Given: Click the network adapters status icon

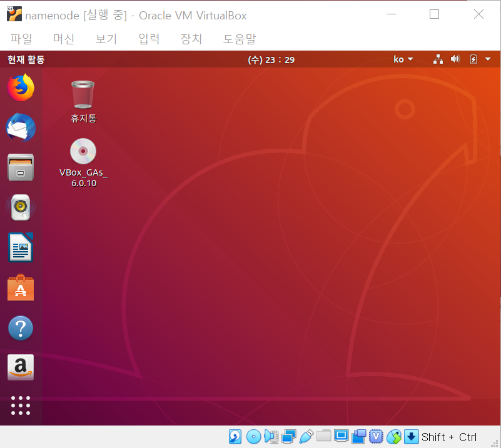Looking at the screenshot, I should coord(289,437).
